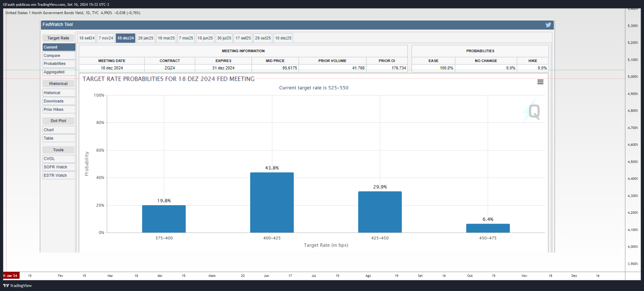Select the 19 mar25 meeting tab
This screenshot has height=291, width=644.
coord(166,38)
